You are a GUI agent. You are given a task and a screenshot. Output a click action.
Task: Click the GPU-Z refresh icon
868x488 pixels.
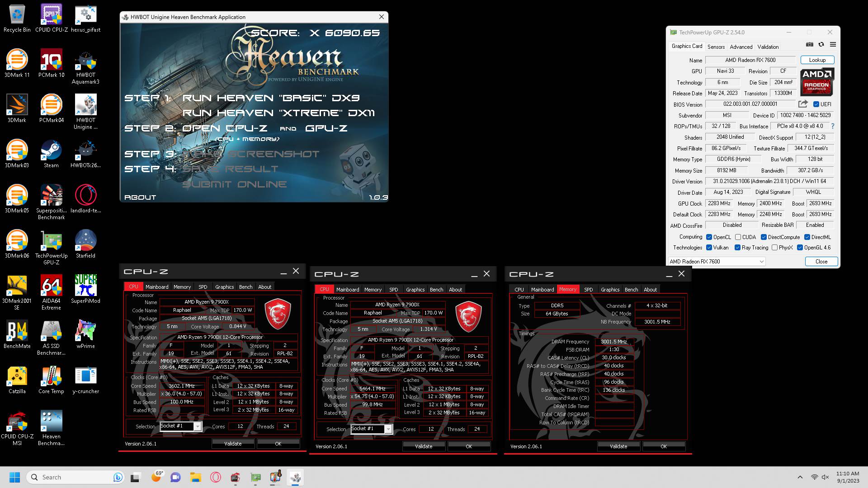[821, 45]
